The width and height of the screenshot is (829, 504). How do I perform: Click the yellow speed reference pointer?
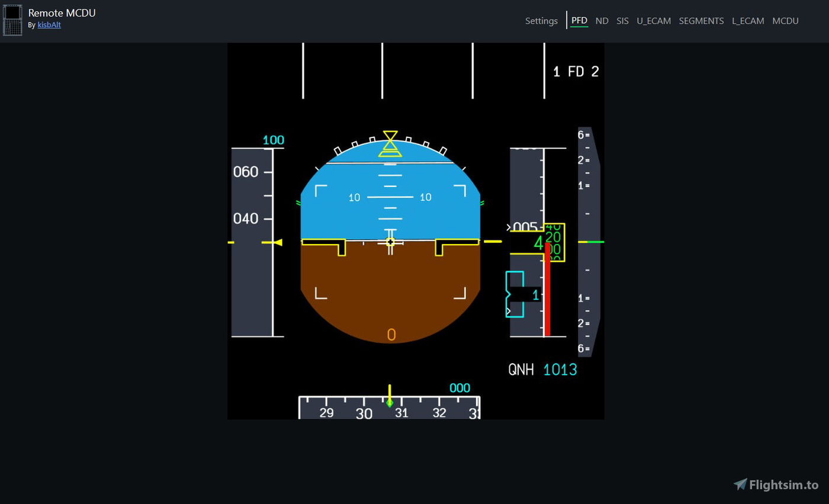click(x=274, y=242)
